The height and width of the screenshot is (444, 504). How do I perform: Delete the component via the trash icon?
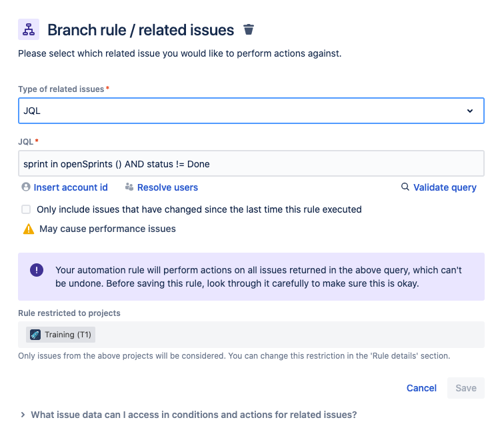tap(249, 29)
